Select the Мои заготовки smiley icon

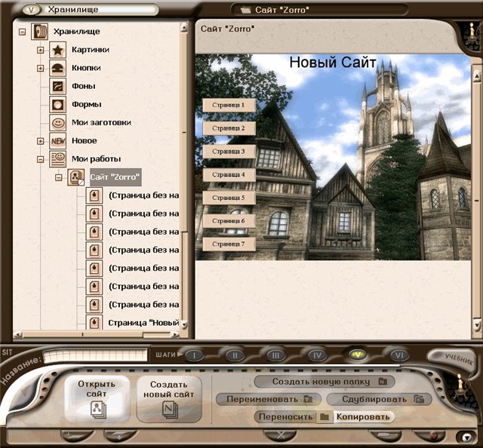coord(57,122)
